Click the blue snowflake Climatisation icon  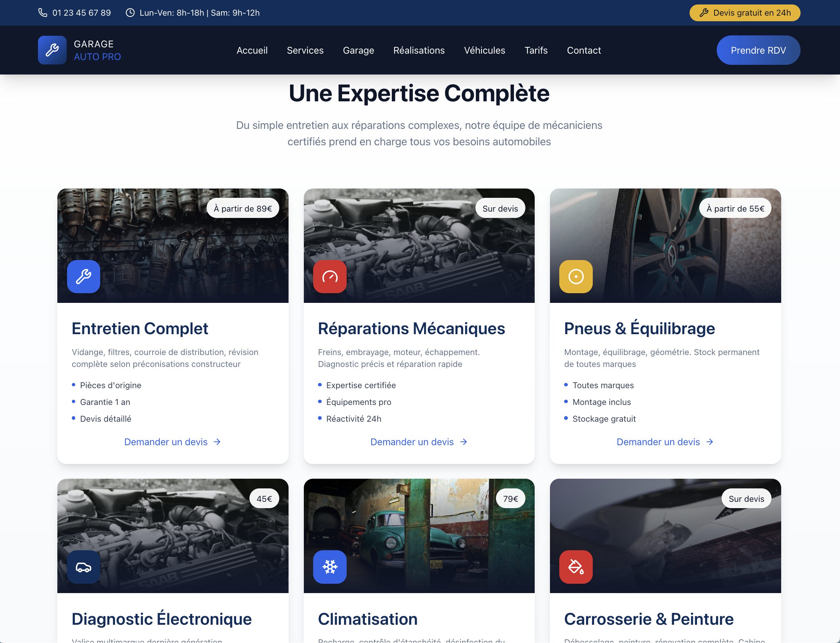[x=330, y=567]
